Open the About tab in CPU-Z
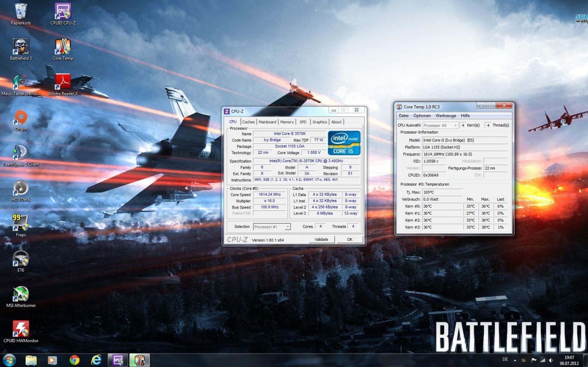 [x=336, y=122]
